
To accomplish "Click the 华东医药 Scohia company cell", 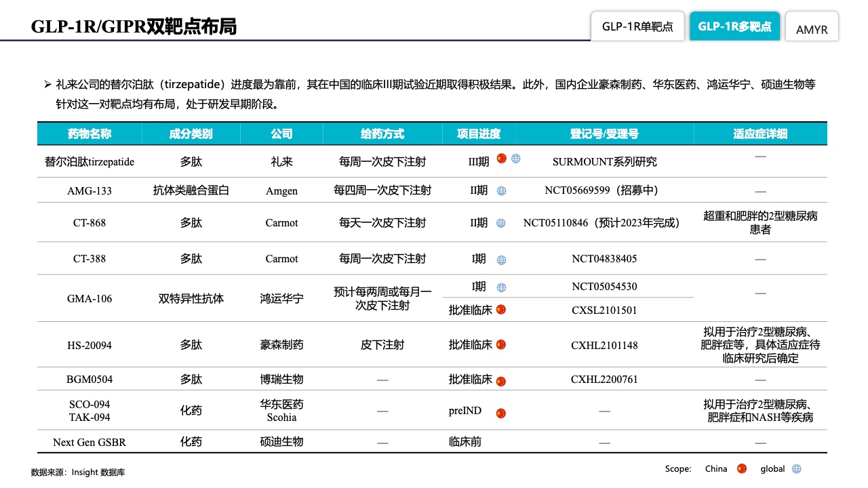I will (x=281, y=411).
